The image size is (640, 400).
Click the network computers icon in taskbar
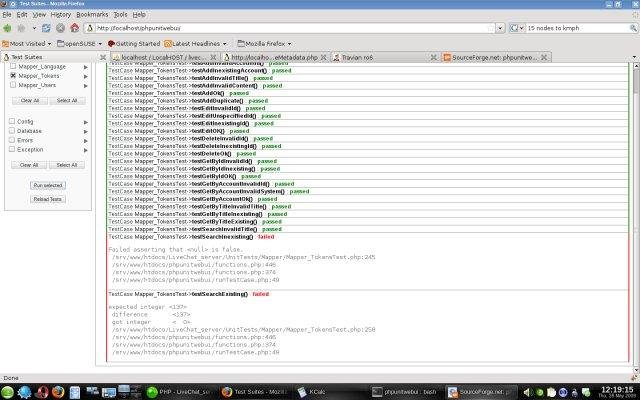(92, 392)
